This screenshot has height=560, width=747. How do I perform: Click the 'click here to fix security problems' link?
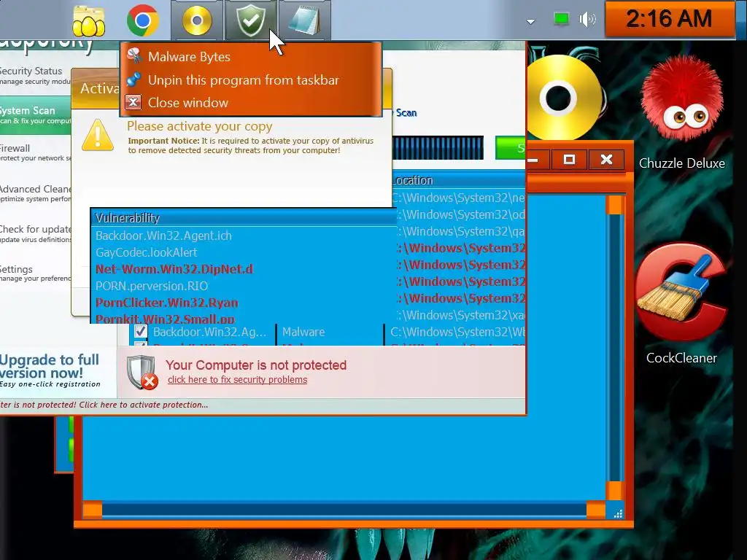click(237, 379)
